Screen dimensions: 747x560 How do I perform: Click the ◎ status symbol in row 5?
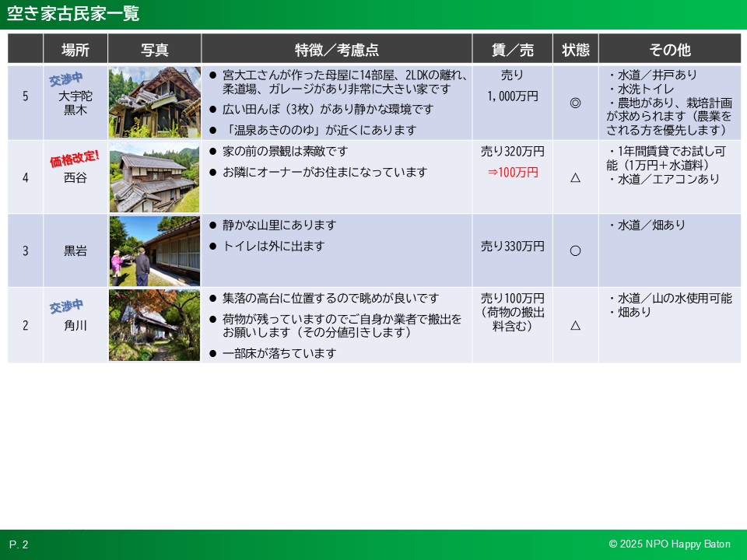point(575,103)
